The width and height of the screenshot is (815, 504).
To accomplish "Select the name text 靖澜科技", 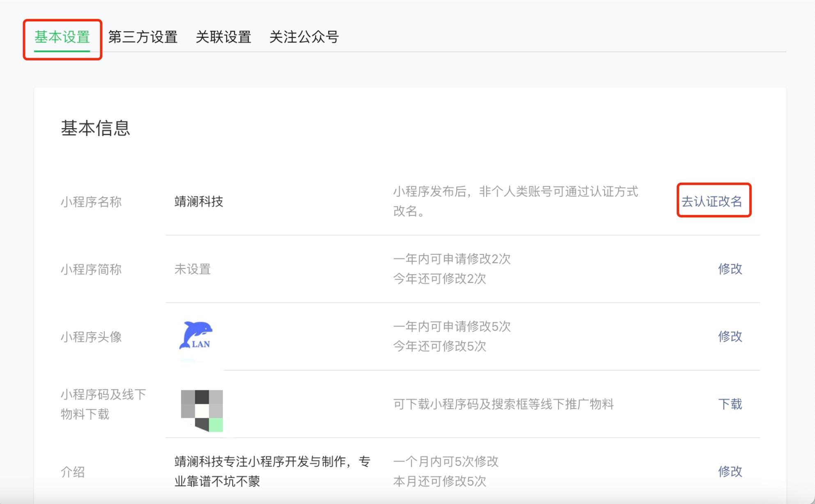I will (199, 202).
